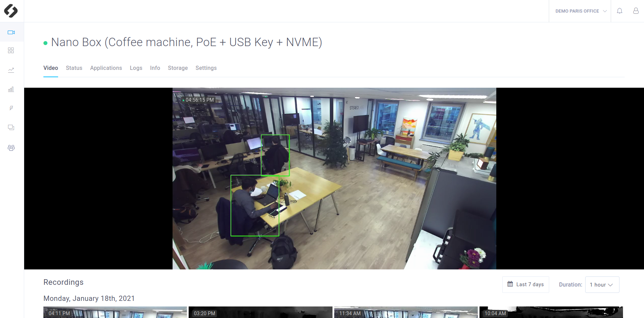644x318 pixels.
Task: Open the bar chart sidebar icon
Action: (11, 89)
